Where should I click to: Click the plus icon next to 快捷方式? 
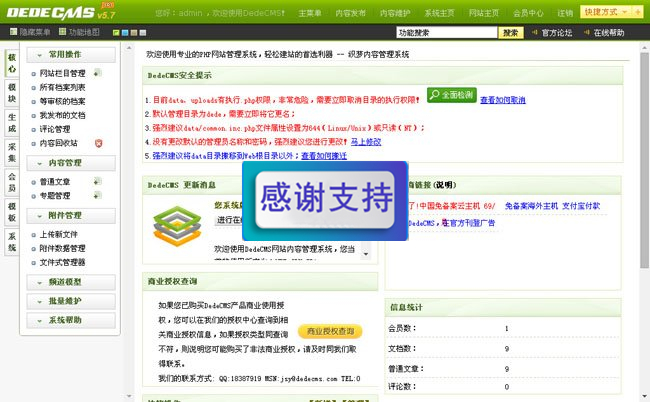point(638,12)
